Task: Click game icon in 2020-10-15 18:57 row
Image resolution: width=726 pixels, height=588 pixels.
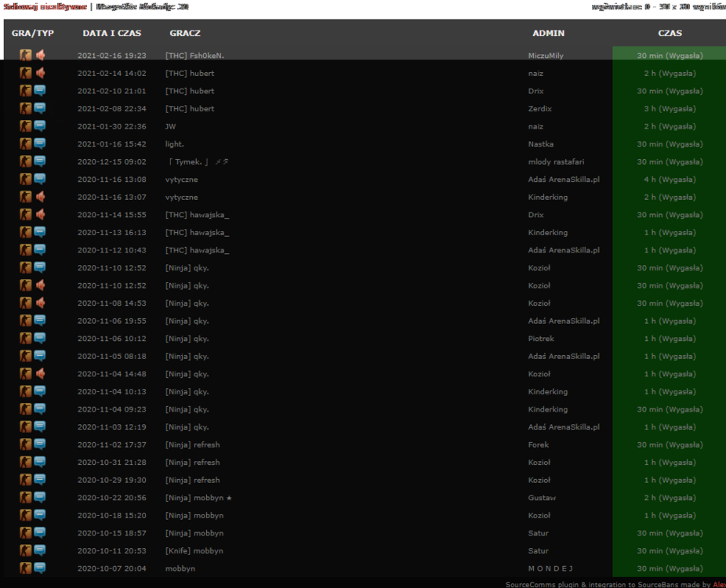Action: point(25,533)
